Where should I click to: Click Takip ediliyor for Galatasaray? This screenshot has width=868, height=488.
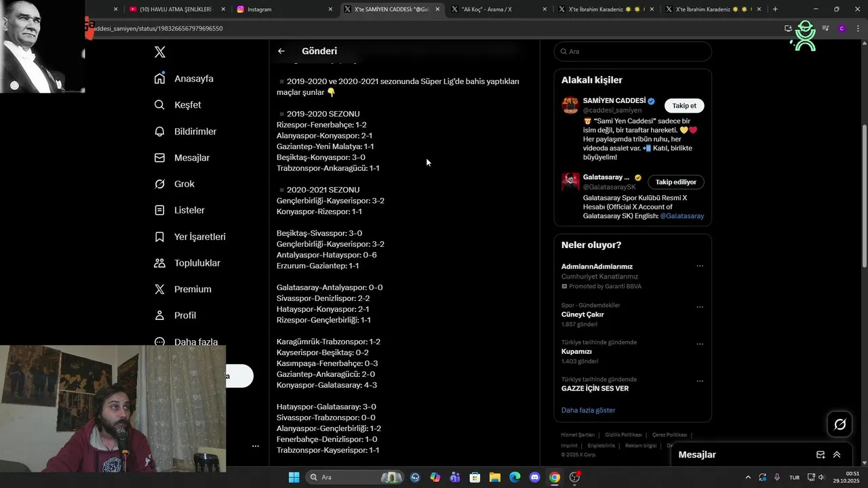(675, 182)
